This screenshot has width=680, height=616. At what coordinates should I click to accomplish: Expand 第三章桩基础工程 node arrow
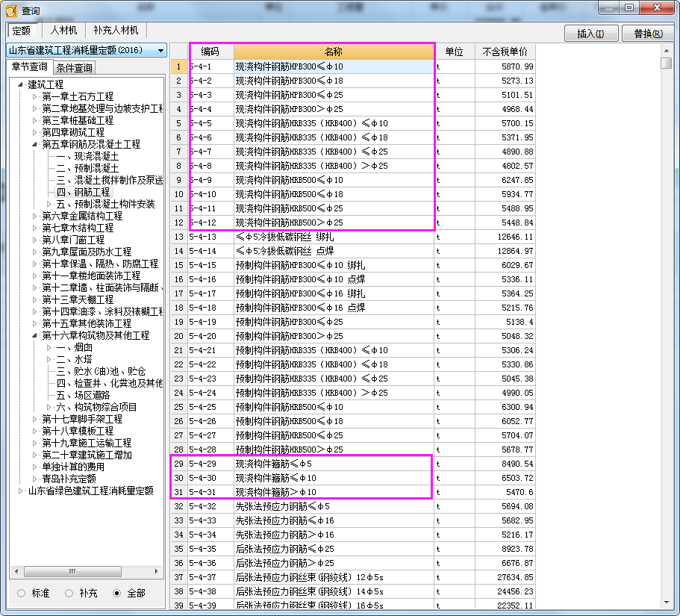pyautogui.click(x=34, y=120)
